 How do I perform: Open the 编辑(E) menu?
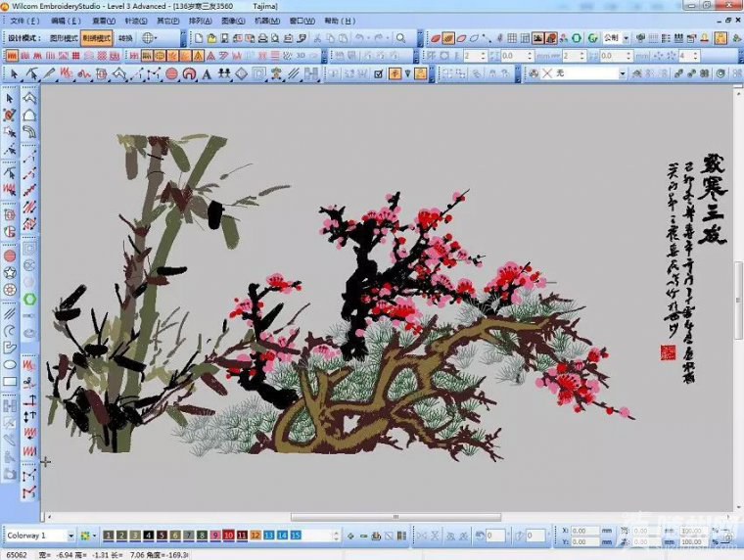(66, 21)
